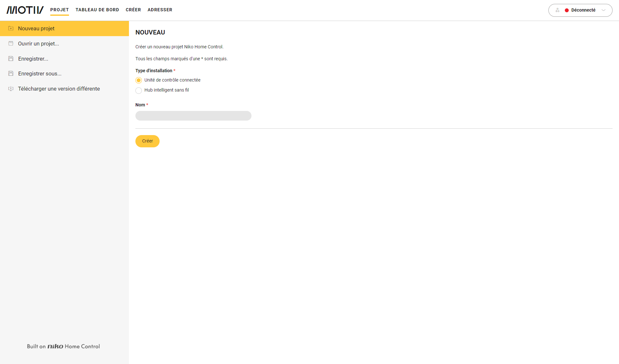Image resolution: width=619 pixels, height=364 pixels.
Task: Click the yellow Créer button
Action: pyautogui.click(x=147, y=141)
